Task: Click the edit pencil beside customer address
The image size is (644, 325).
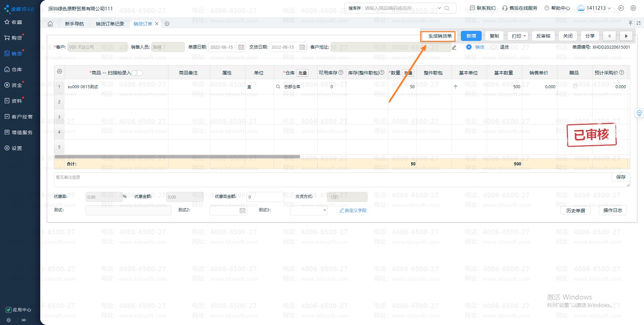Action: 454,47
